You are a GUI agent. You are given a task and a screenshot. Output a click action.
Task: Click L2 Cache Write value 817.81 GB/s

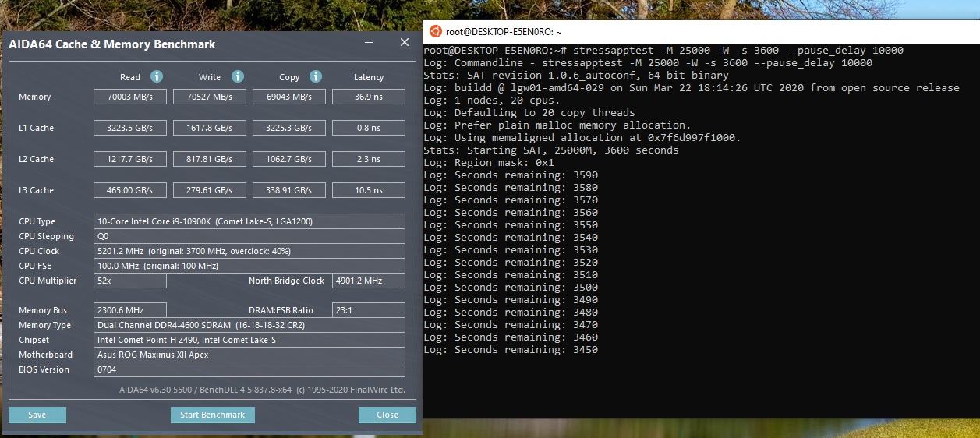[x=210, y=159]
